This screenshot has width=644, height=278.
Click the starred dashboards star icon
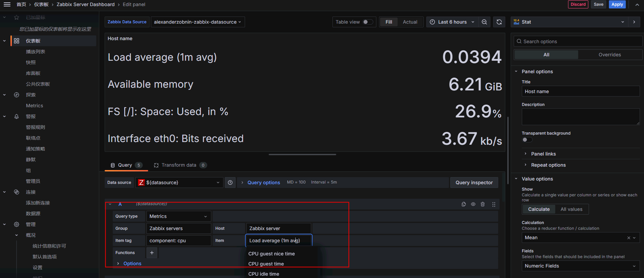(x=17, y=17)
